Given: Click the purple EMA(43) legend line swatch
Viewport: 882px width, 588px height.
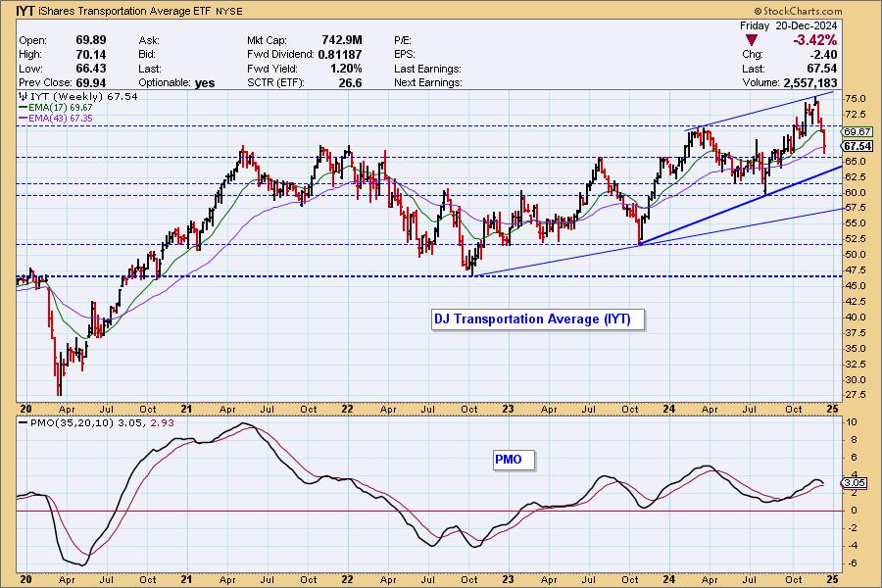Looking at the screenshot, I should coord(24,119).
